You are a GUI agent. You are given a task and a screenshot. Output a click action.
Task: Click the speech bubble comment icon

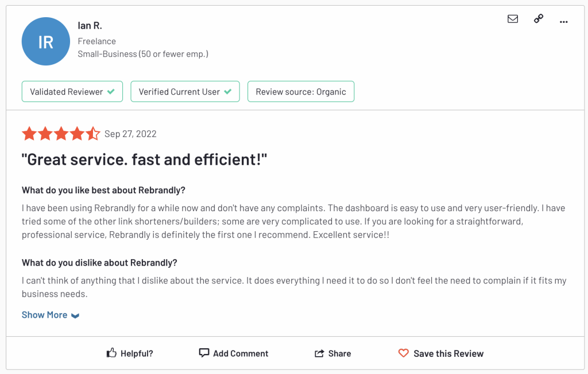point(204,353)
